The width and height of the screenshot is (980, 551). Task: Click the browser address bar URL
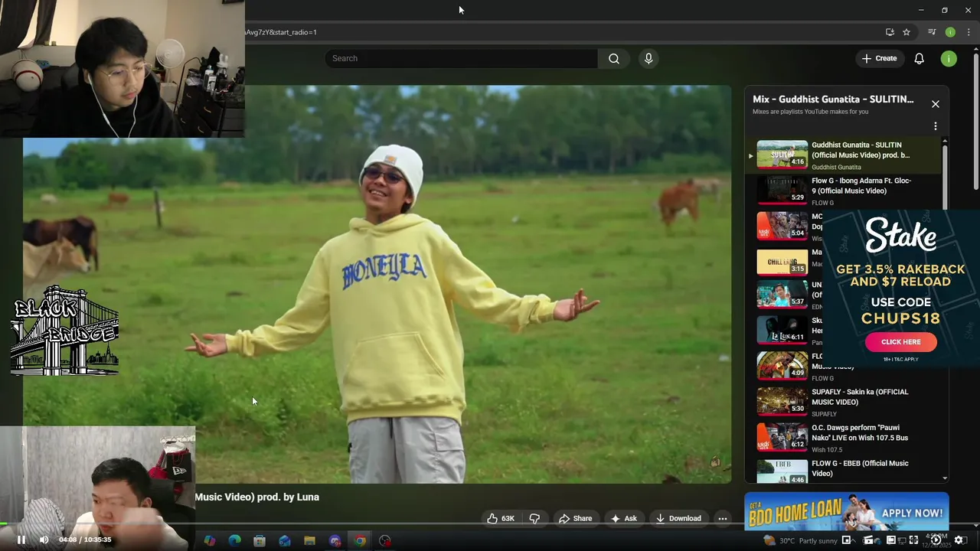pos(281,32)
